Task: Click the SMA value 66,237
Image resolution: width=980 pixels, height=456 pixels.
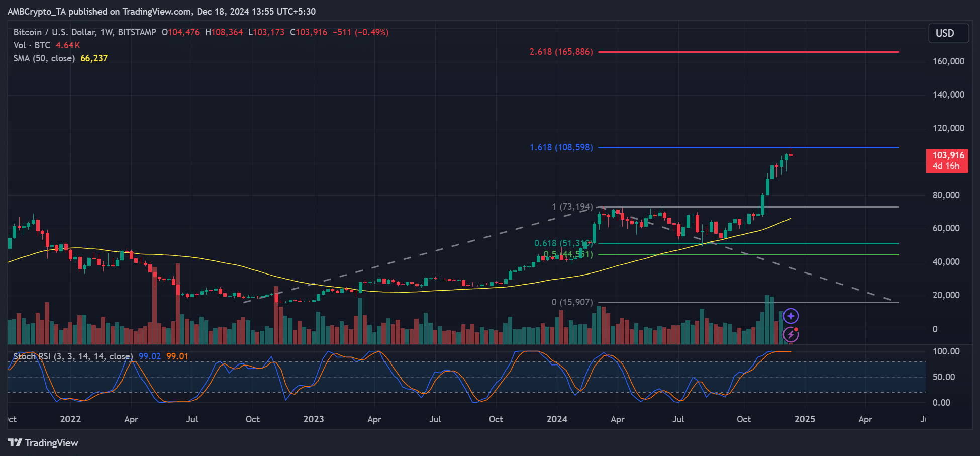Action: point(94,58)
